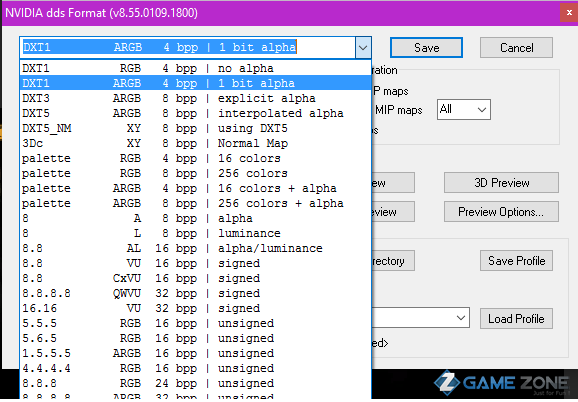Viewport: 578px width, 402px height.
Task: Pick DXT5 ARGB interpolated alpha option
Action: 195,113
